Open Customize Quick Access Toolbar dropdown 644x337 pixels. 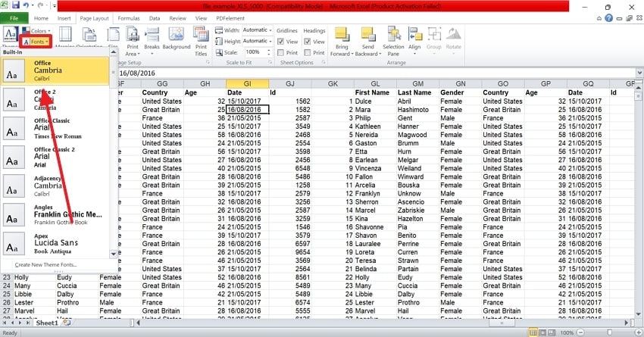point(55,6)
